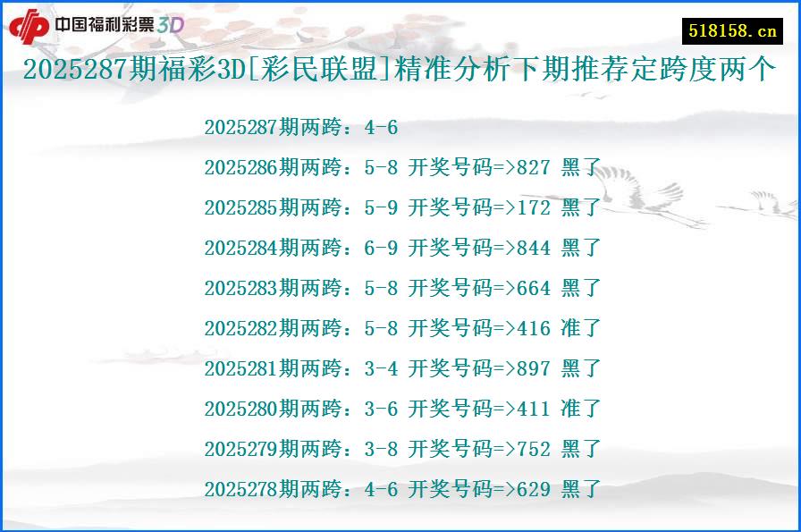Select the 2025287期两跨：4-6 prediction line
The width and height of the screenshot is (801, 532).
[300, 128]
